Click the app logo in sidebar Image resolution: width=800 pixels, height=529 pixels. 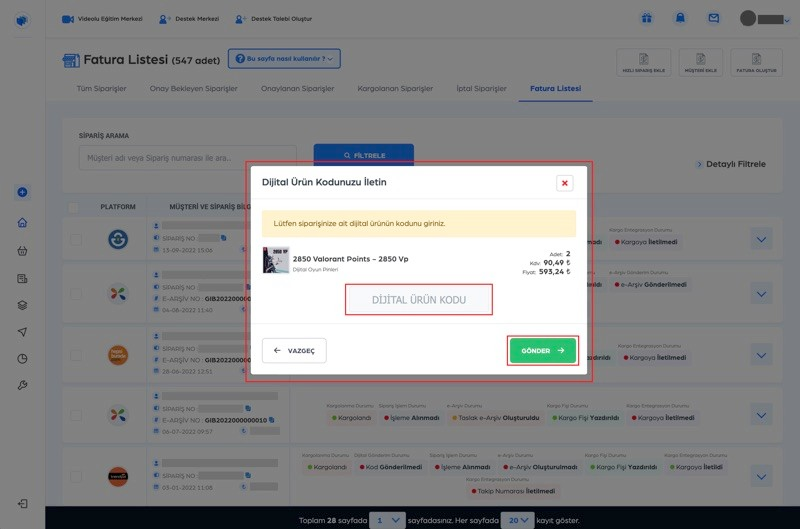click(22, 20)
